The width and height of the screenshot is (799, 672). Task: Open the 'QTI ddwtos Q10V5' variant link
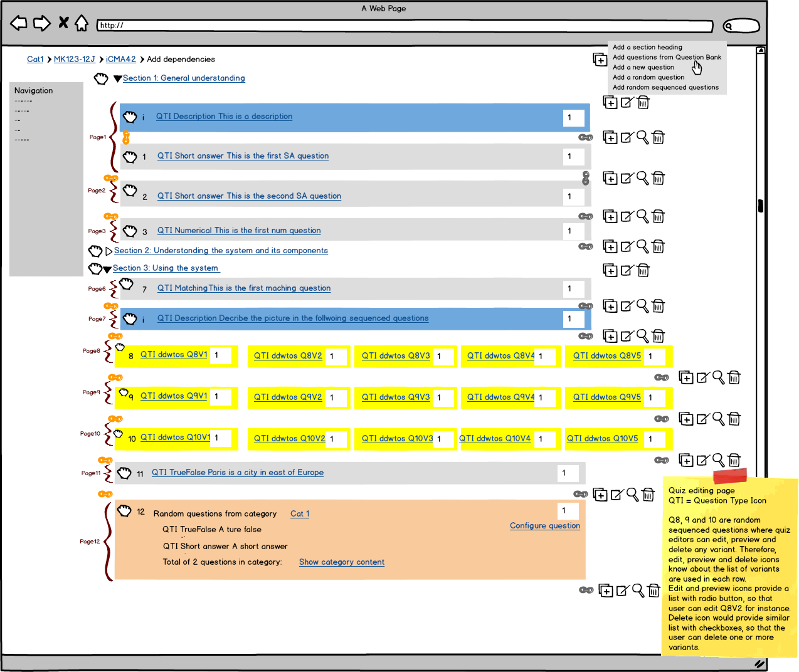(602, 439)
